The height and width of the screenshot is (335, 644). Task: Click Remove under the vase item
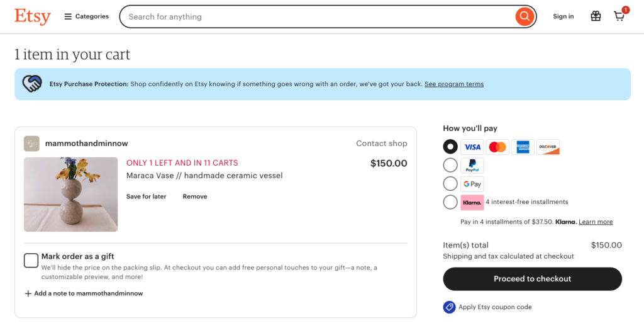pyautogui.click(x=195, y=196)
